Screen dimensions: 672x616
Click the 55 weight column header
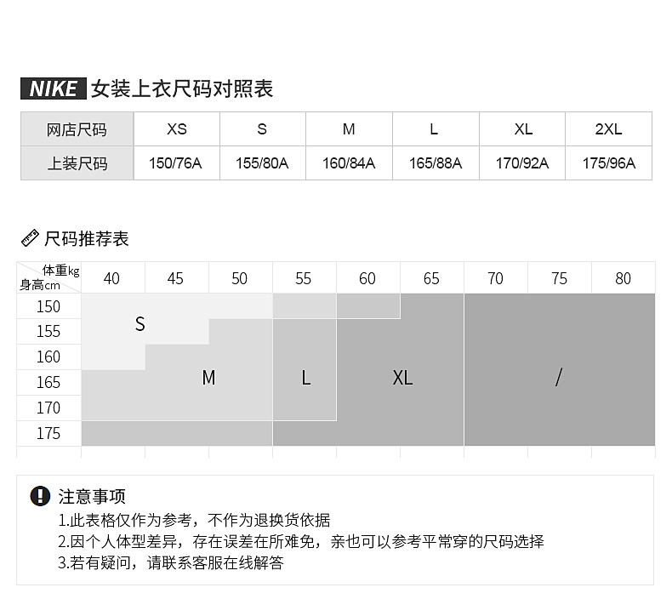click(x=304, y=278)
